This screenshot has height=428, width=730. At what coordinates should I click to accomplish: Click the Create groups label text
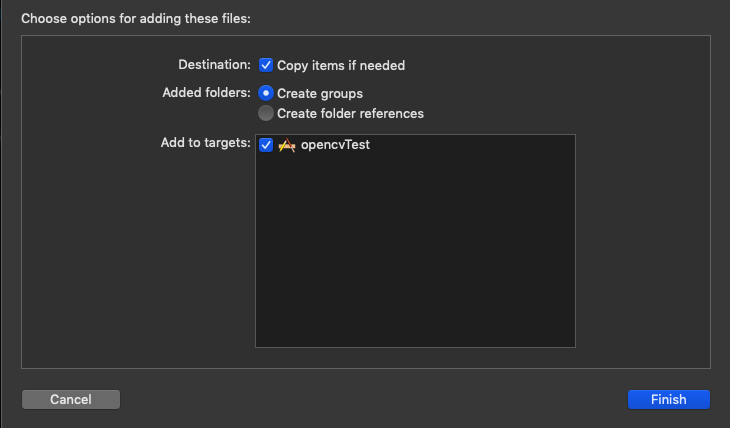pyautogui.click(x=319, y=93)
